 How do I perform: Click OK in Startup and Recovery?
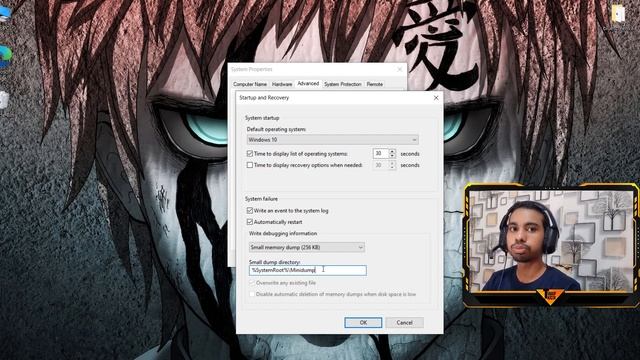coord(363,322)
